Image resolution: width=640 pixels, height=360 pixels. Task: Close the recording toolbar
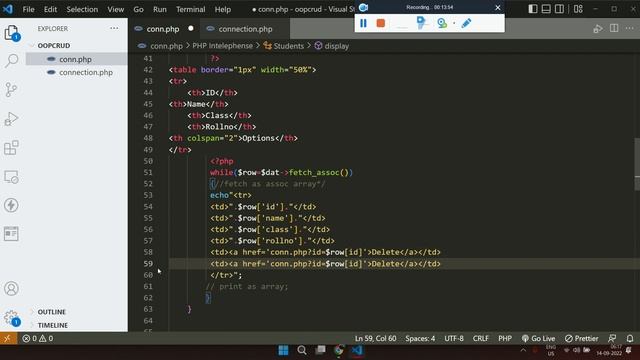point(498,7)
